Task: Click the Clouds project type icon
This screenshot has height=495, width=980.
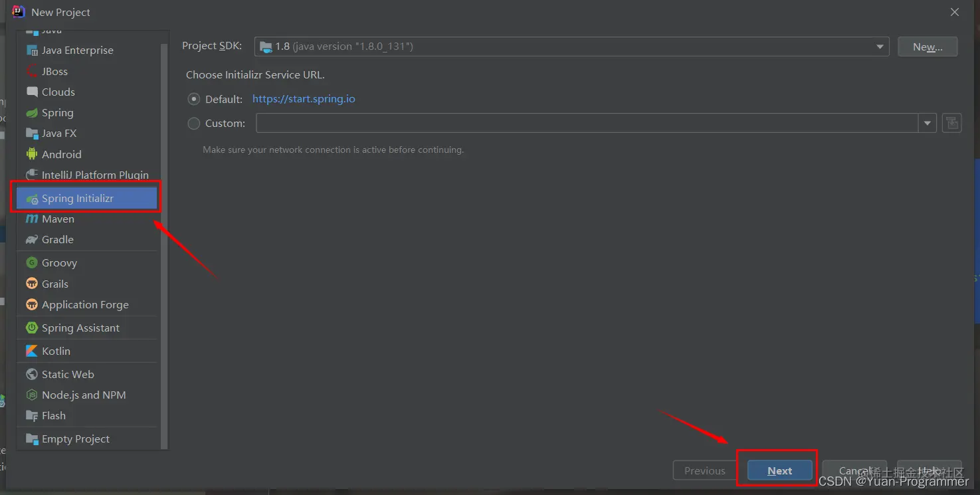Action: point(32,92)
